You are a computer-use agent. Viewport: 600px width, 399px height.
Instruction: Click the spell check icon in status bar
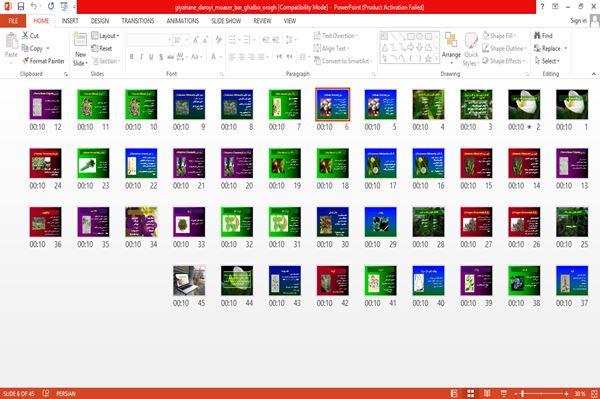pyautogui.click(x=46, y=393)
